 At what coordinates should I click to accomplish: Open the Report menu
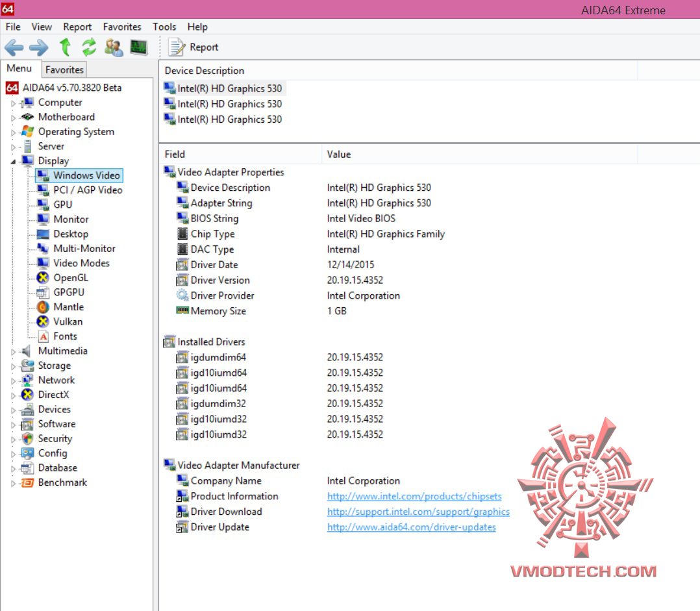click(77, 27)
